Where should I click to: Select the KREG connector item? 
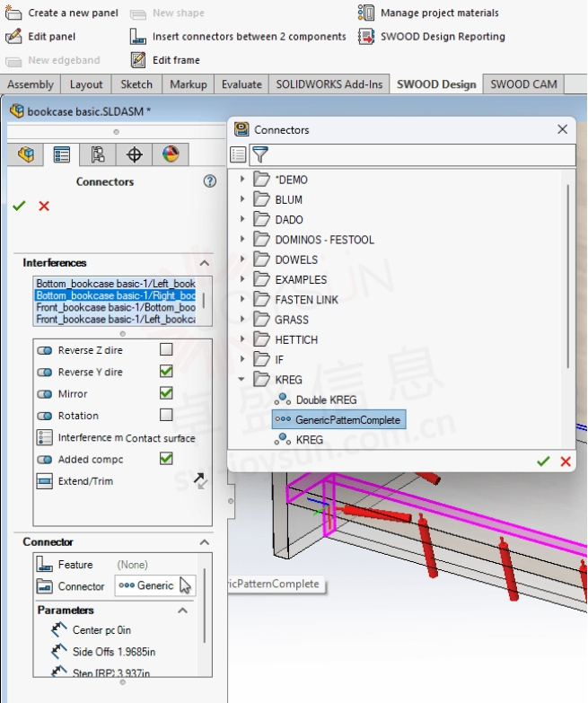[x=299, y=439]
